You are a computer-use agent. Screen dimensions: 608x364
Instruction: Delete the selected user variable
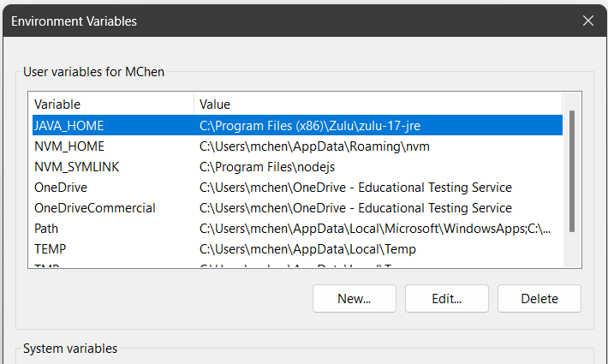(539, 299)
